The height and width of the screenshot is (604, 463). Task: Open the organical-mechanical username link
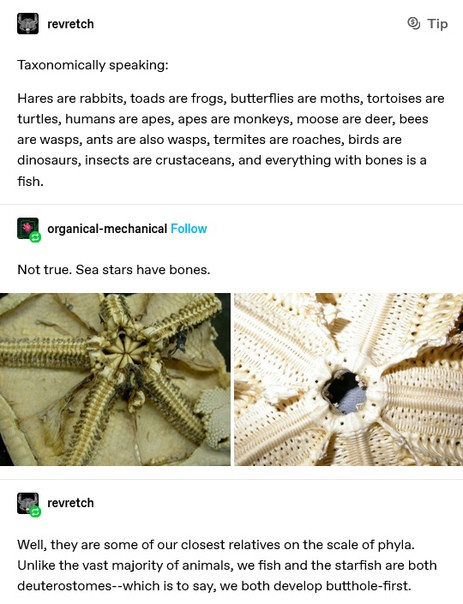pyautogui.click(x=107, y=229)
